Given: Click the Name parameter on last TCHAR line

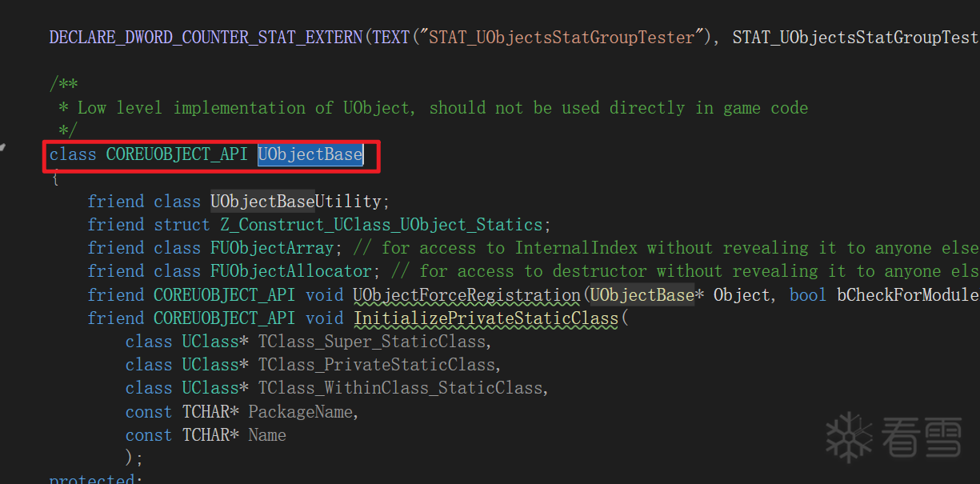Looking at the screenshot, I should (267, 435).
